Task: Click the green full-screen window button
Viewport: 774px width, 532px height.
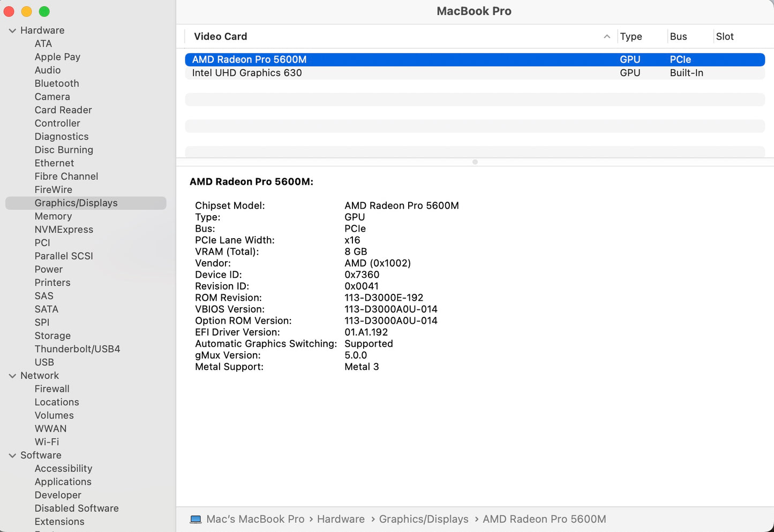Action: click(x=44, y=11)
